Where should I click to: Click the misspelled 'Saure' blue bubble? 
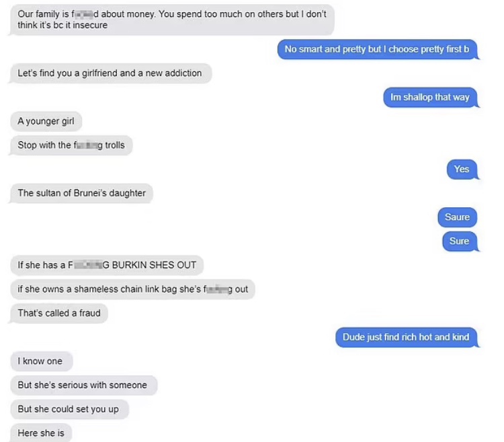pos(457,217)
